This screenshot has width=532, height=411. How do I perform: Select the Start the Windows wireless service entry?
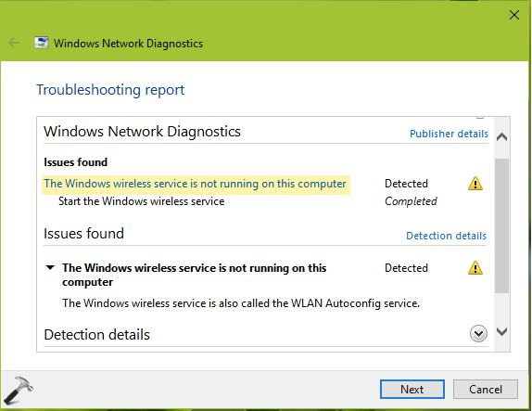coord(141,201)
